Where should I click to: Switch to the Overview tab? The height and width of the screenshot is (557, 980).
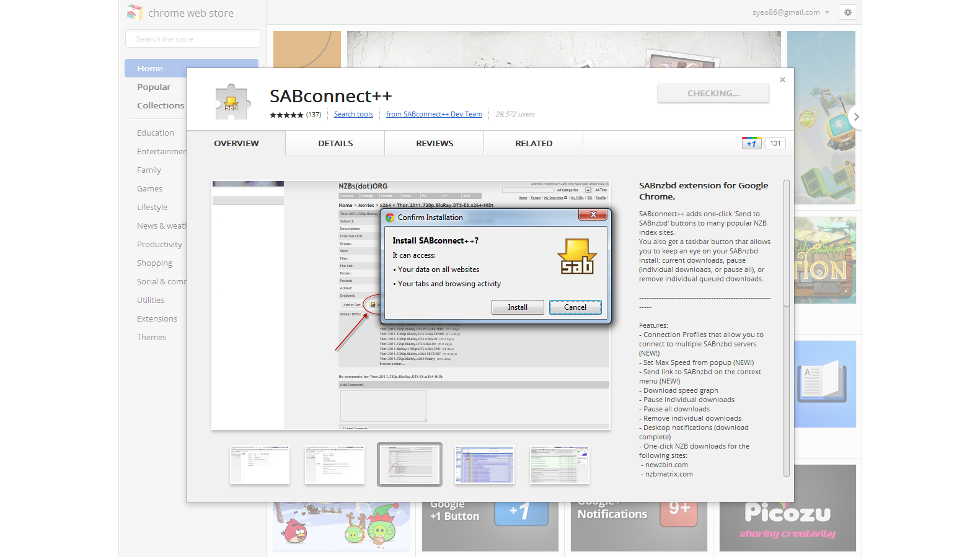[x=236, y=143]
